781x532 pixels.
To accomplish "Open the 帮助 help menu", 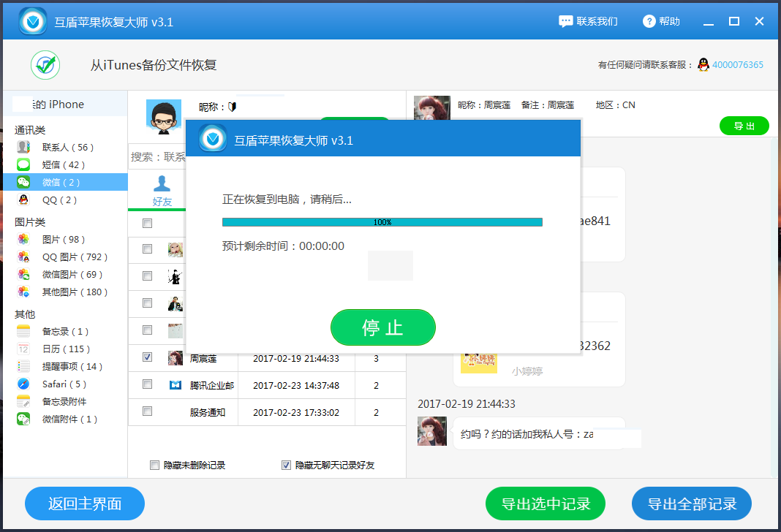I will tap(660, 21).
